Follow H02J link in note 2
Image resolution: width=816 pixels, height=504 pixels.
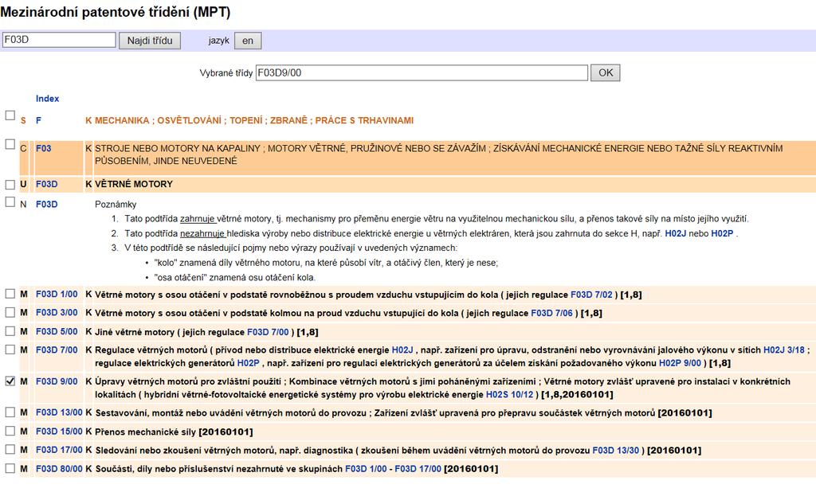pos(676,233)
